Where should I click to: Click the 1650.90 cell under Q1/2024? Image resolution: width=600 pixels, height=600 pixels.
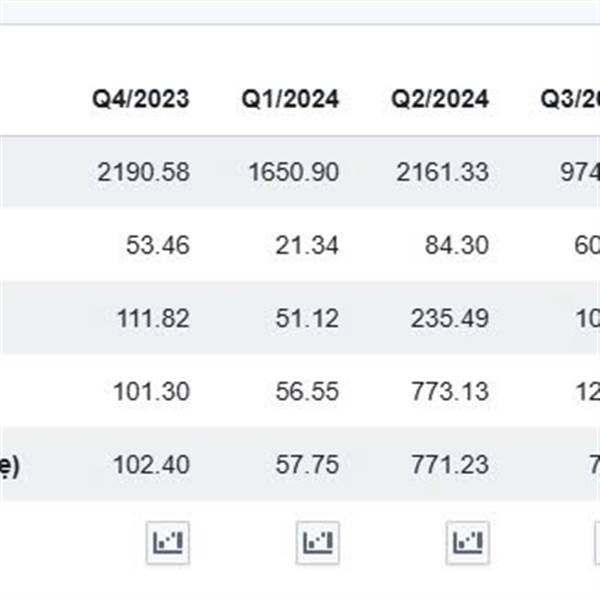(294, 172)
